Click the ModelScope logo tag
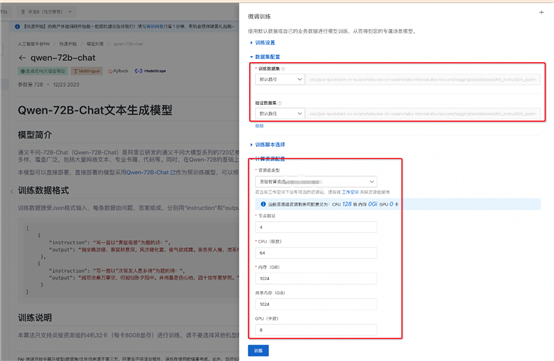The image size is (554, 361). (x=150, y=71)
